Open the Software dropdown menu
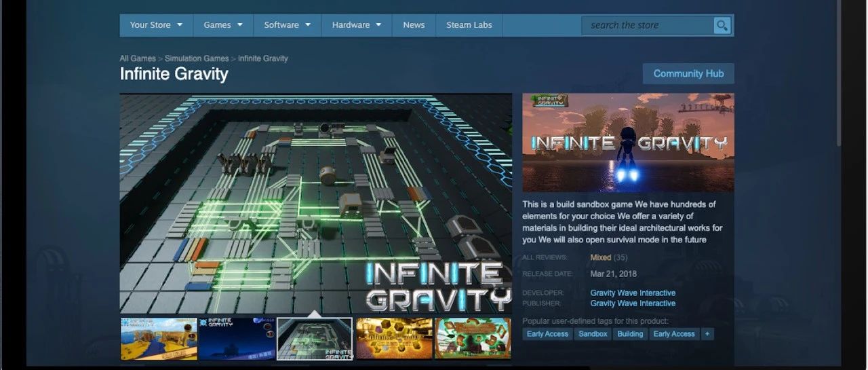Screen dimensions: 868x370 (288, 25)
